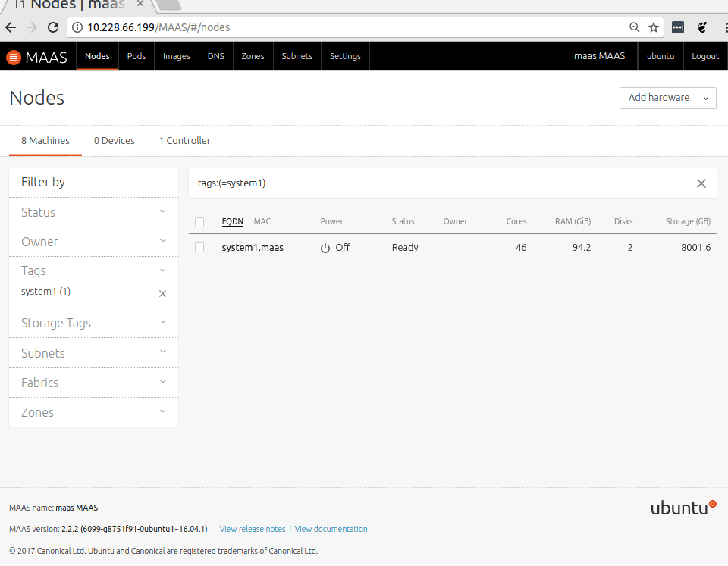This screenshot has width=728, height=566.
Task: Clear the tags search filter with X
Action: click(701, 183)
